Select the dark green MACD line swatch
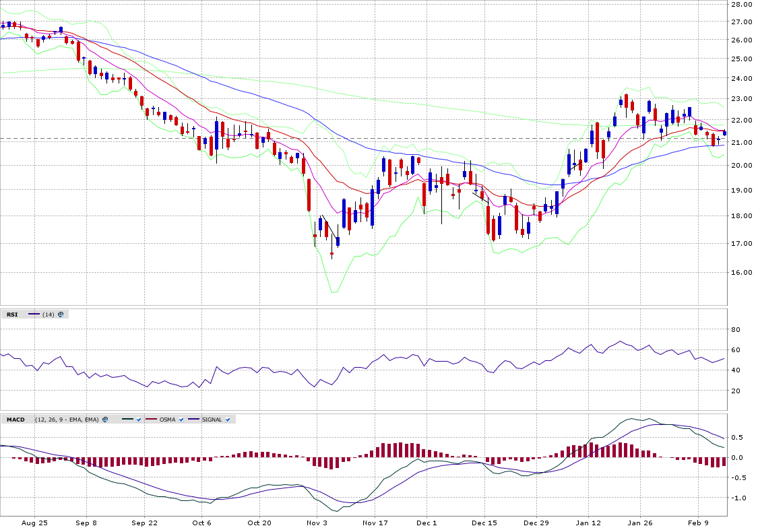Screen dimensions: 758x532 [127, 420]
